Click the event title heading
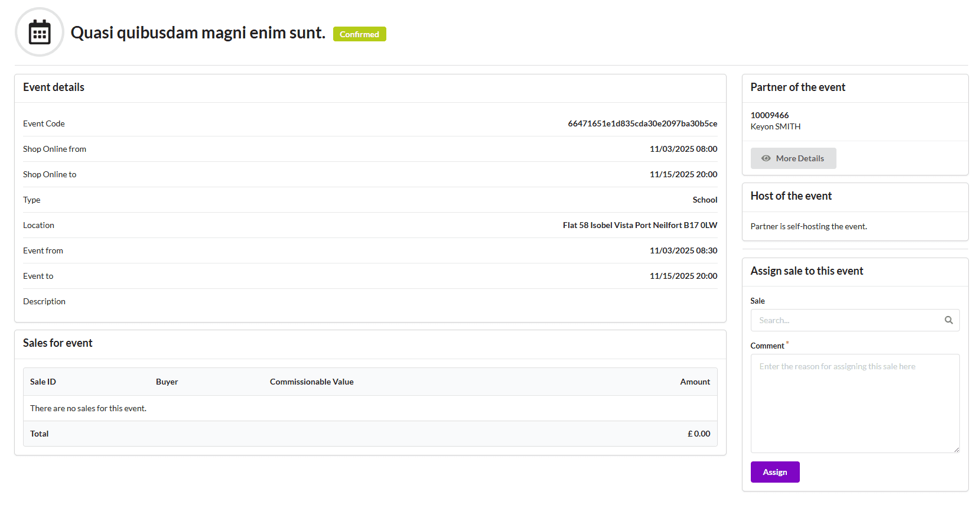The height and width of the screenshot is (524, 980). coord(198,32)
